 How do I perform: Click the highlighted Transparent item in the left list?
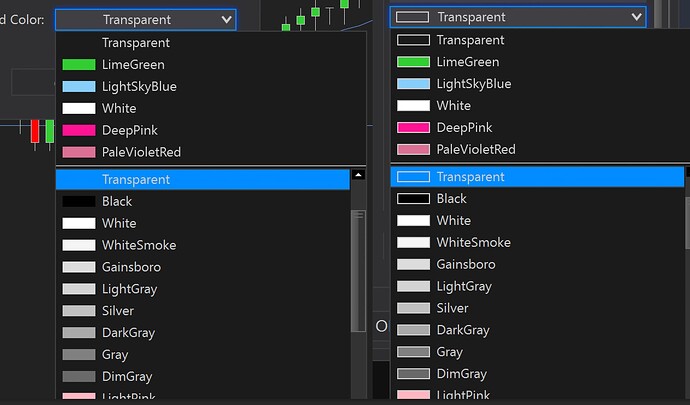[135, 180]
